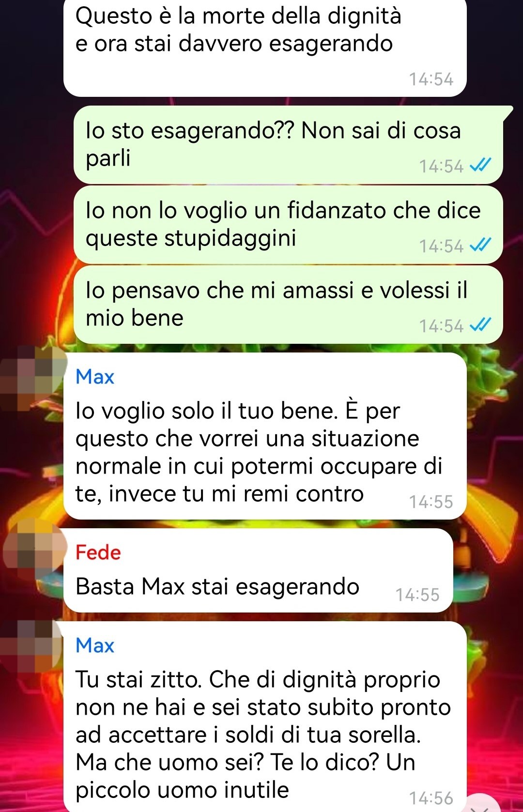The height and width of the screenshot is (812, 523).
Task: Select sent message 'Io sto esagerando?? Non sai'
Action: pos(288,144)
